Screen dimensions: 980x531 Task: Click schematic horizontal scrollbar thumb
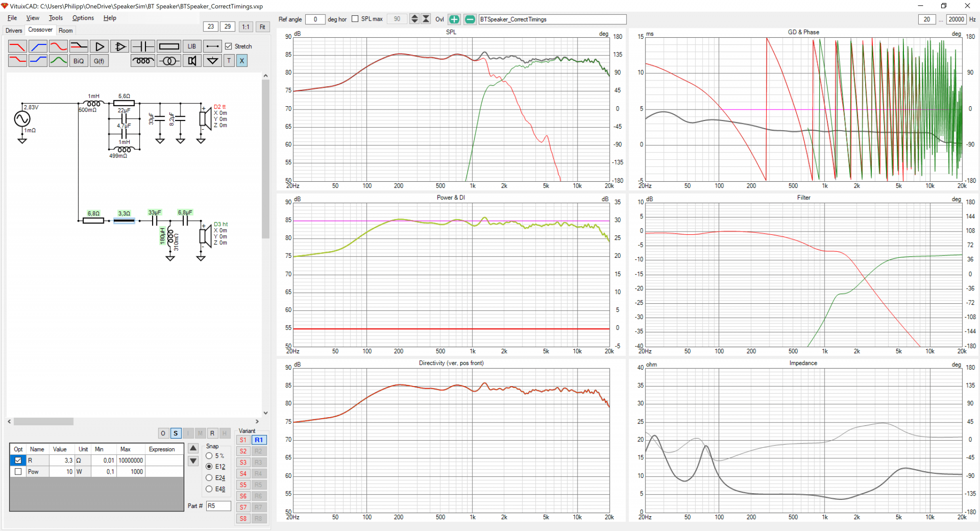(x=44, y=421)
